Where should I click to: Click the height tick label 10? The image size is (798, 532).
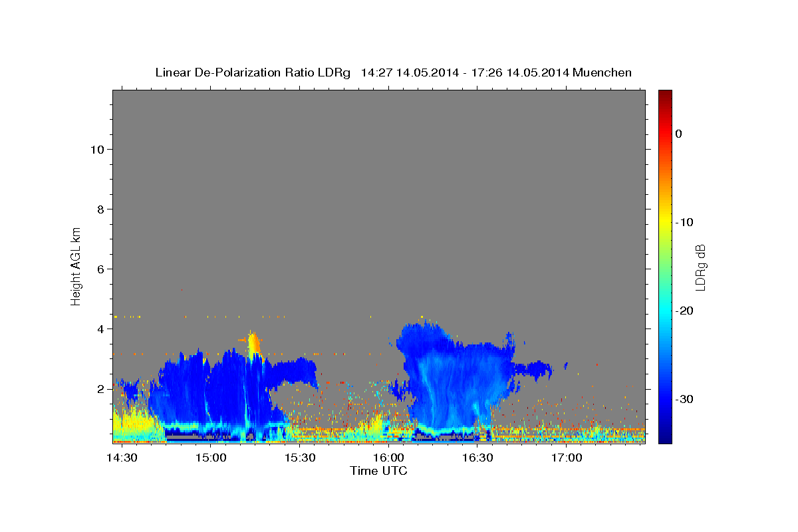[x=98, y=149]
